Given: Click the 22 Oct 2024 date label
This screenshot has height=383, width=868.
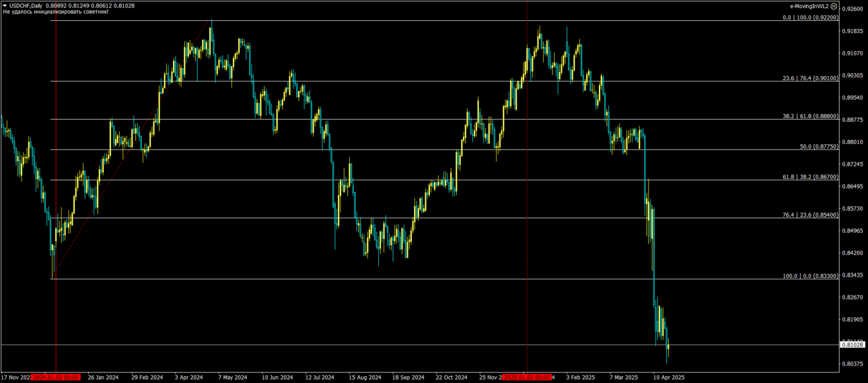Looking at the screenshot, I should pyautogui.click(x=451, y=378).
